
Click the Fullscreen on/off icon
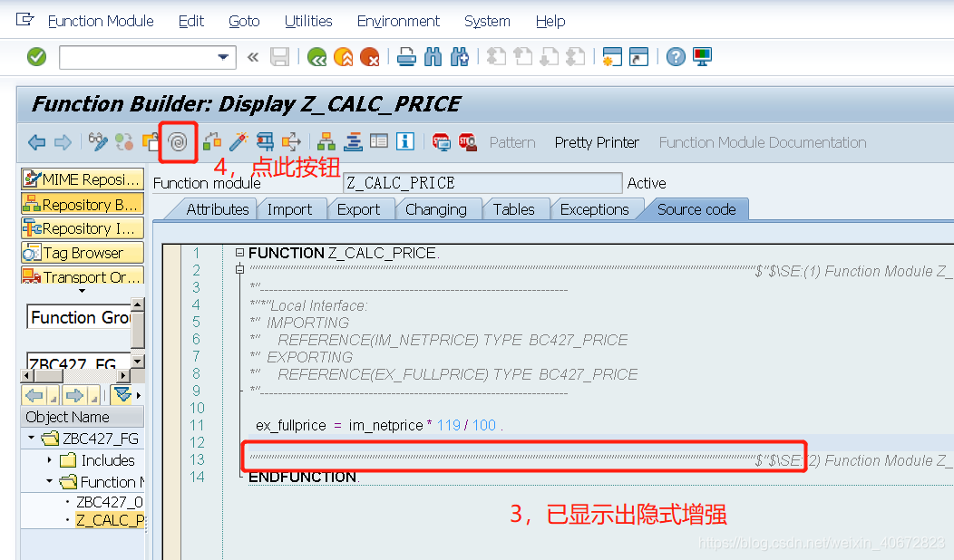click(379, 142)
